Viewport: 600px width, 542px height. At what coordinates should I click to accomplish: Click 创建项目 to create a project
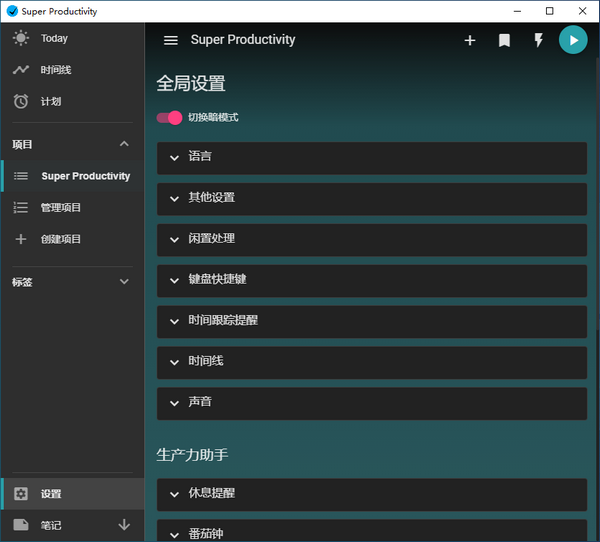tap(61, 239)
